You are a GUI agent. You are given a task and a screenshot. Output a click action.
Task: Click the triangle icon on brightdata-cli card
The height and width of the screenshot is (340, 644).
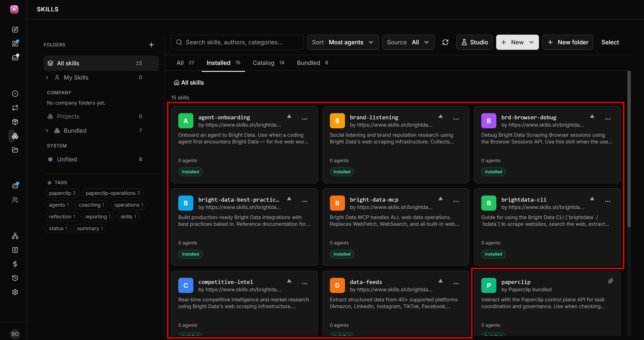click(x=592, y=198)
